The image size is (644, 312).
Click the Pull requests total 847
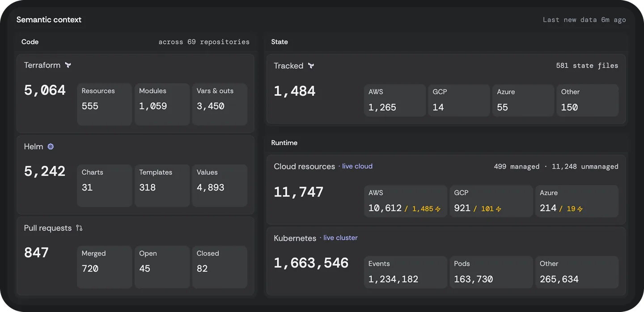tap(36, 253)
